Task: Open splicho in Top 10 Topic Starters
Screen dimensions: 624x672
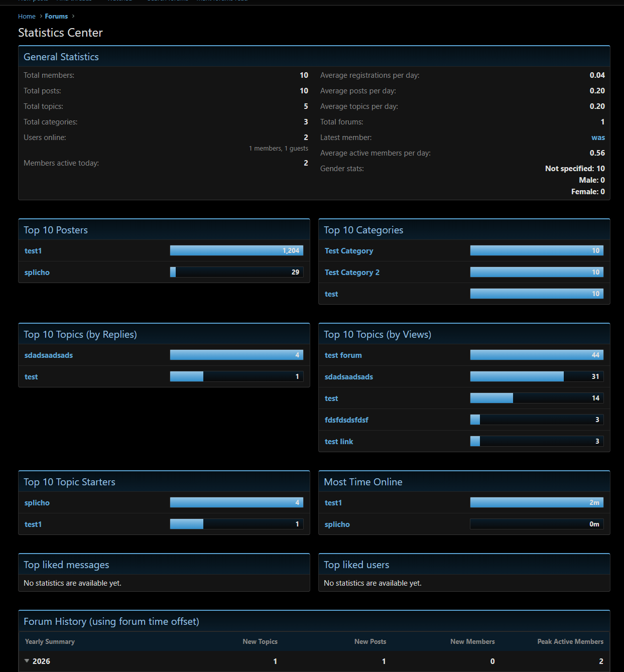Action: (37, 503)
